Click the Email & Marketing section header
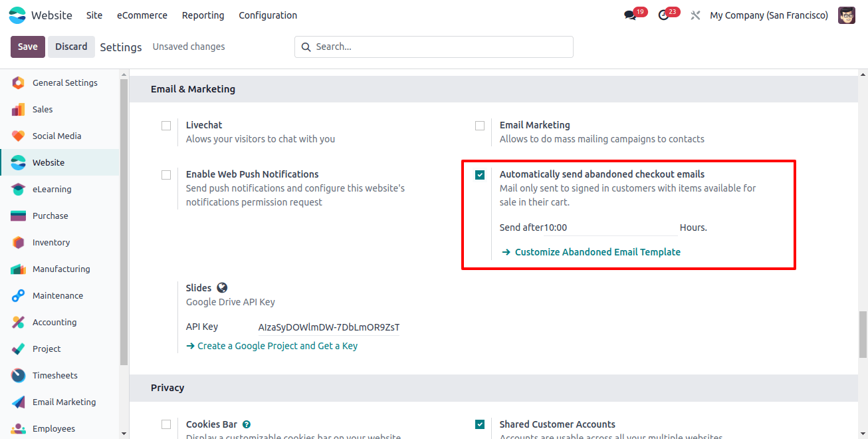Screen dimensions: 868x439 494,89
